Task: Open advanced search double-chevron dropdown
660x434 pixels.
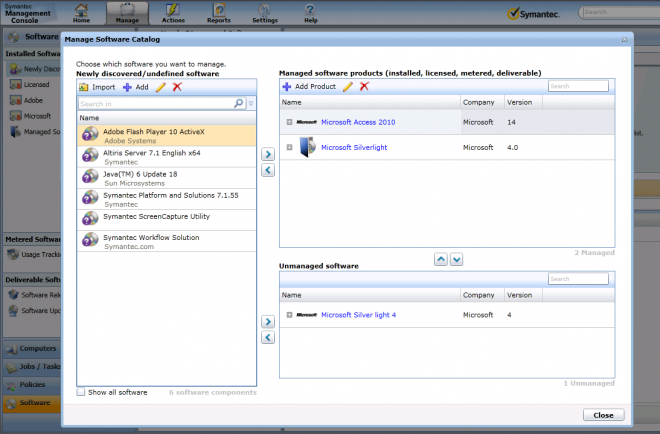Action: coord(251,103)
